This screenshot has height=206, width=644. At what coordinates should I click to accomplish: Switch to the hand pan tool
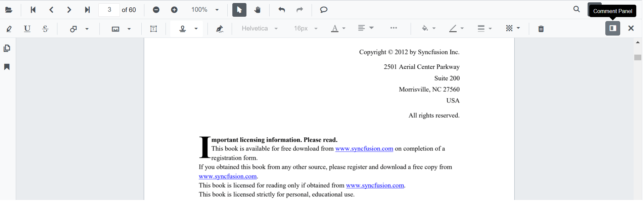coord(258,10)
